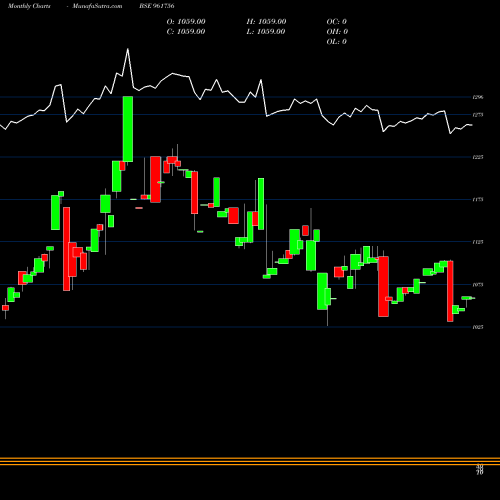The height and width of the screenshot is (500, 500).
Task: Select the "L: 1059.00" low value
Action: pos(266,32)
